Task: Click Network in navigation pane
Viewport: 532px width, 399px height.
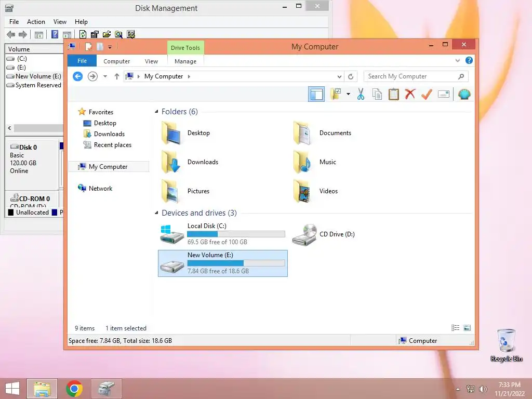Action: click(x=100, y=188)
